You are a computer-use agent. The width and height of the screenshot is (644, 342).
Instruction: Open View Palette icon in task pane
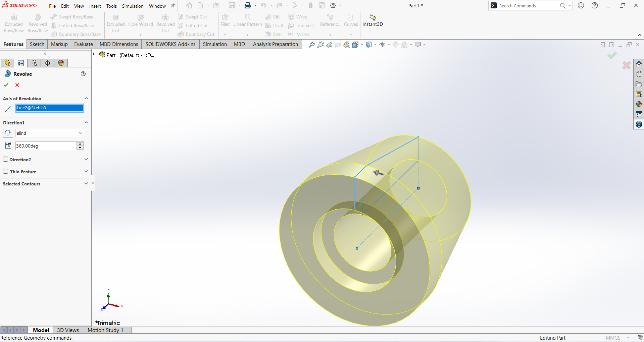coord(639,94)
